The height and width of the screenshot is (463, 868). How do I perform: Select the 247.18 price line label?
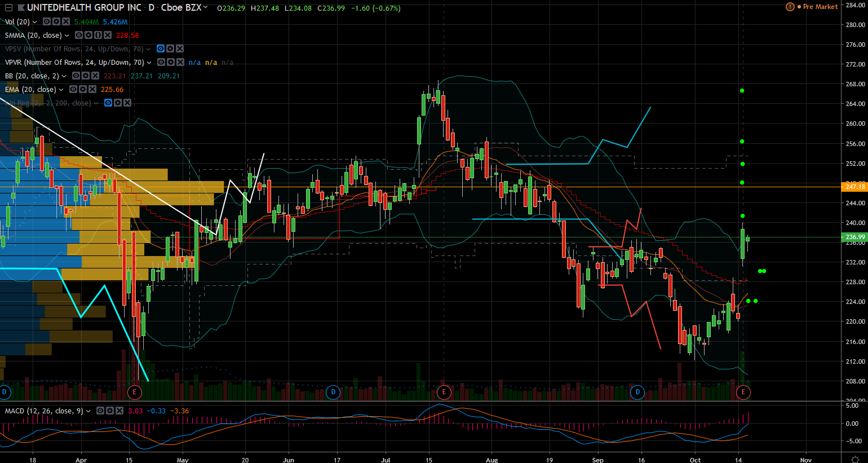click(854, 187)
